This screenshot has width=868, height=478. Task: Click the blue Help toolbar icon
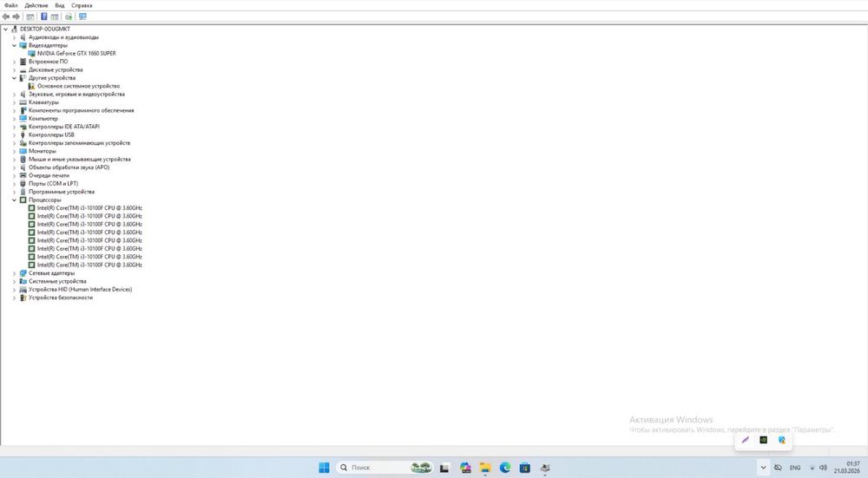44,16
